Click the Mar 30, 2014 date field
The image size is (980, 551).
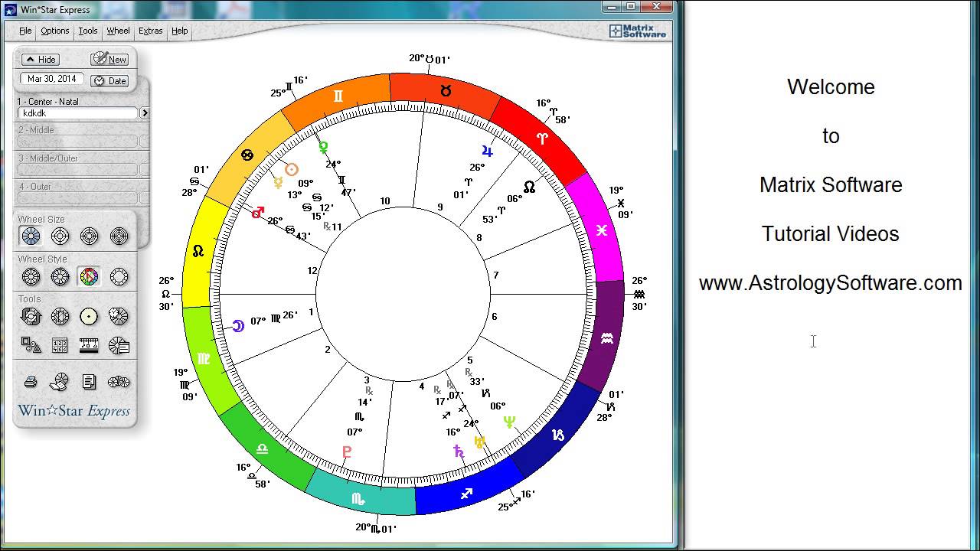click(x=52, y=79)
